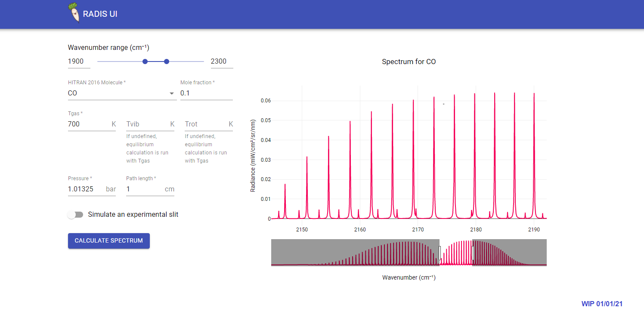
Task: Click the Radiance y-axis label
Action: pyautogui.click(x=253, y=155)
